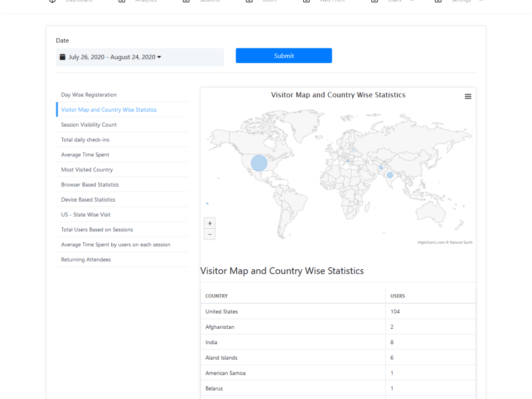The width and height of the screenshot is (532, 399).
Task: Submit the selected date range
Action: pyautogui.click(x=284, y=56)
